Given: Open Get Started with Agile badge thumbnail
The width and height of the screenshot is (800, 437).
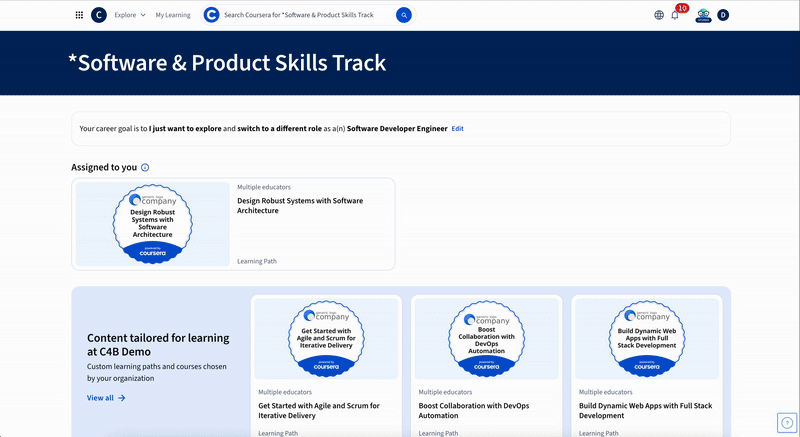Looking at the screenshot, I should click(x=326, y=339).
